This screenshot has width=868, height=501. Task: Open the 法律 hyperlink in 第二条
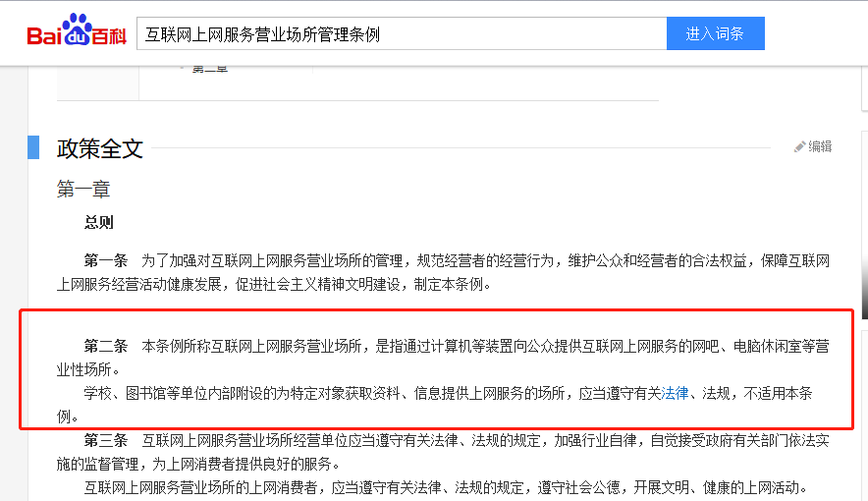pyautogui.click(x=675, y=394)
